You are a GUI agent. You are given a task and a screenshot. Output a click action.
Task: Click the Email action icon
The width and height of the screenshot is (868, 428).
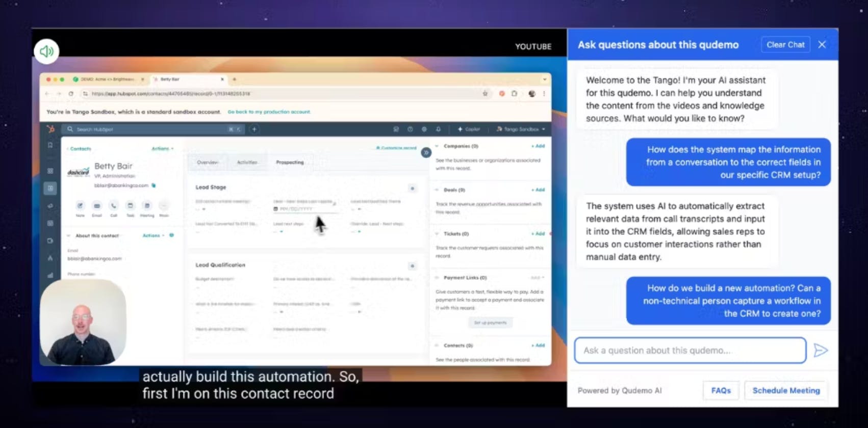click(x=97, y=206)
